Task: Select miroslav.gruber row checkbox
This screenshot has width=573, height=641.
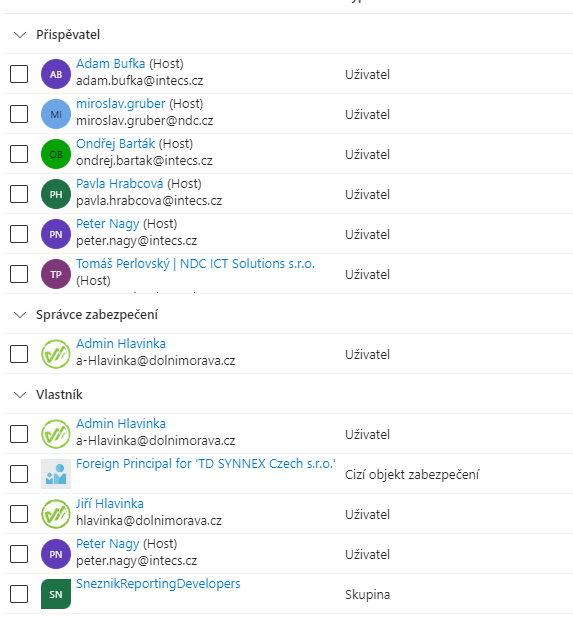Action: click(19, 114)
